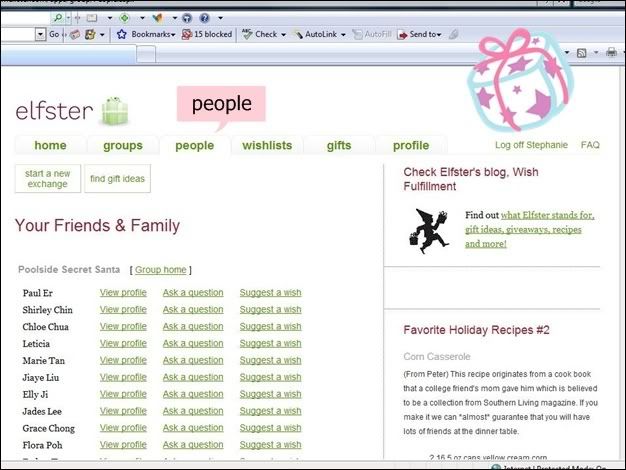Viewport: 626px width, 470px height.
Task: Open dropdown arrow after help icon
Action: (x=220, y=18)
